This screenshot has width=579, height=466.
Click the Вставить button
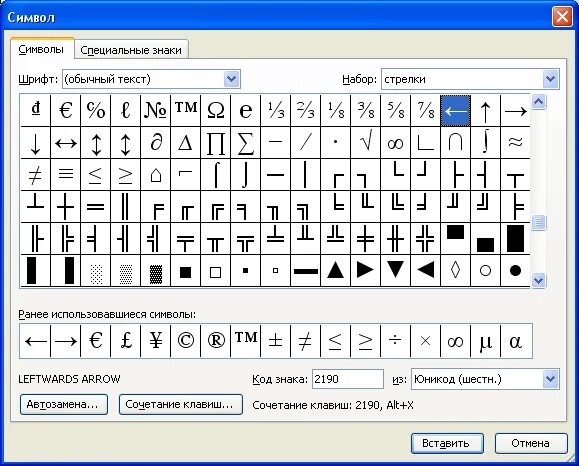click(x=447, y=443)
